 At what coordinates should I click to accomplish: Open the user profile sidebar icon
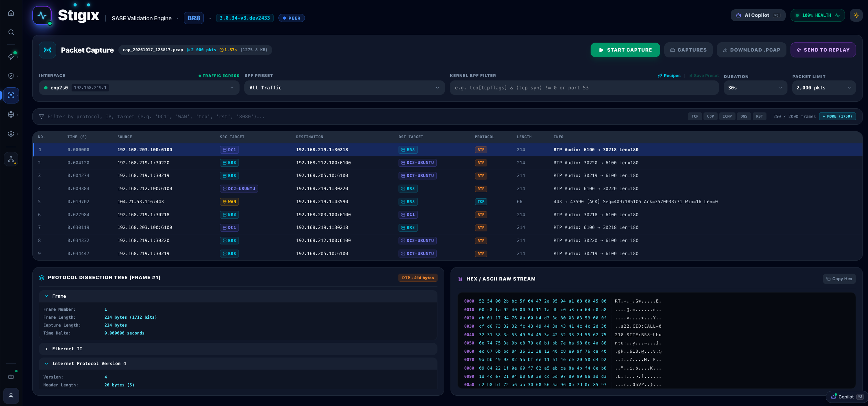[x=11, y=396]
